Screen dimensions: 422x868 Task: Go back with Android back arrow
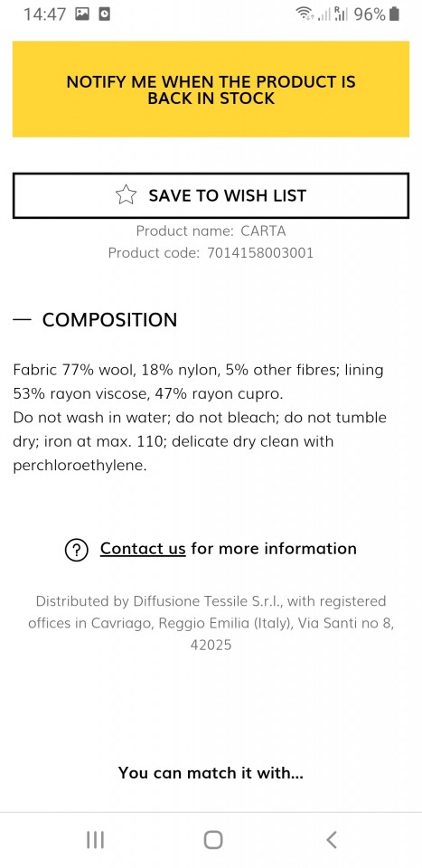[332, 840]
